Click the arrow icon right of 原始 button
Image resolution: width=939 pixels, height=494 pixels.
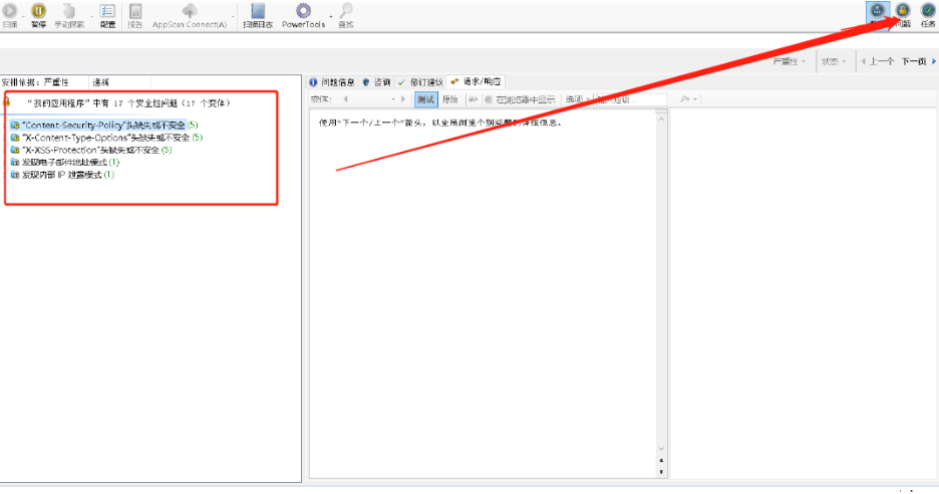(x=473, y=99)
